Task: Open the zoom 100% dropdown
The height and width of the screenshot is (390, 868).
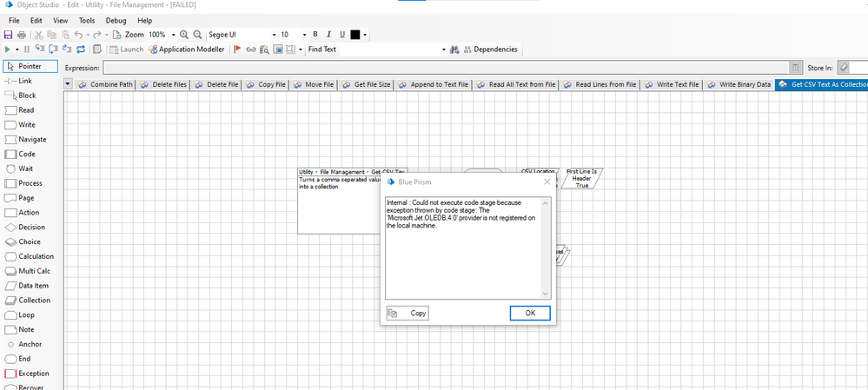Action: (x=173, y=35)
